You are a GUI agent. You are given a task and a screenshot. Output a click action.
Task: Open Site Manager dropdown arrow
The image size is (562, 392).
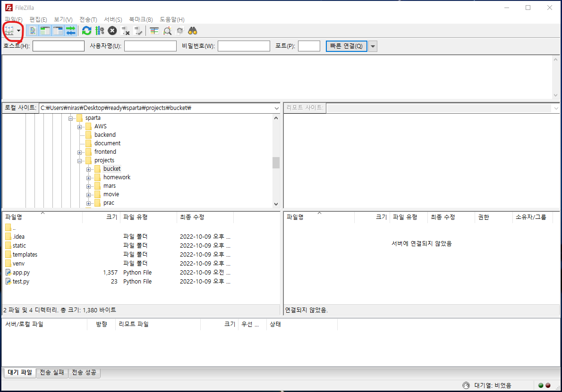pyautogui.click(x=18, y=31)
